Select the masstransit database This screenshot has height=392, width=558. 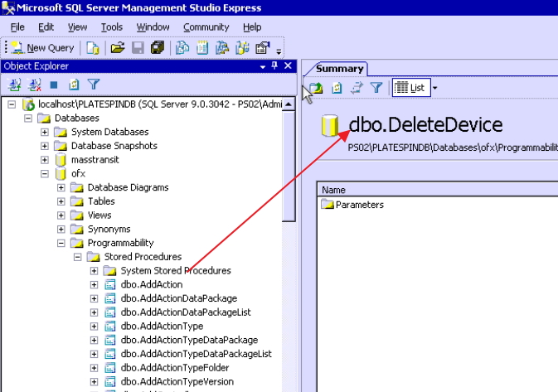point(95,160)
